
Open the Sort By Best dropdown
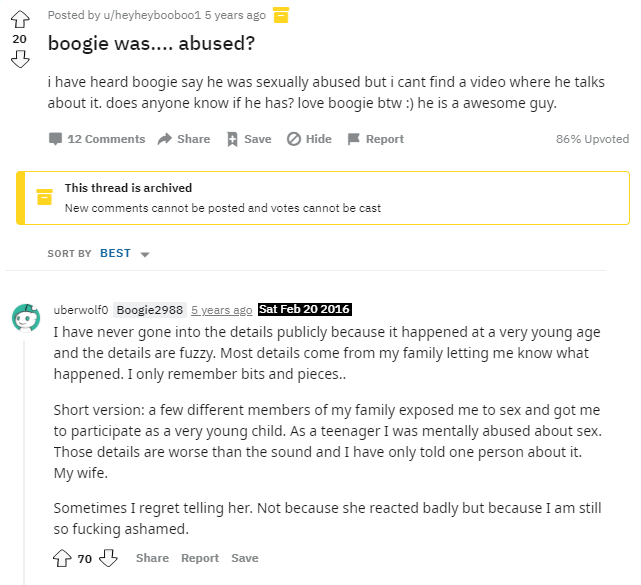click(x=115, y=254)
